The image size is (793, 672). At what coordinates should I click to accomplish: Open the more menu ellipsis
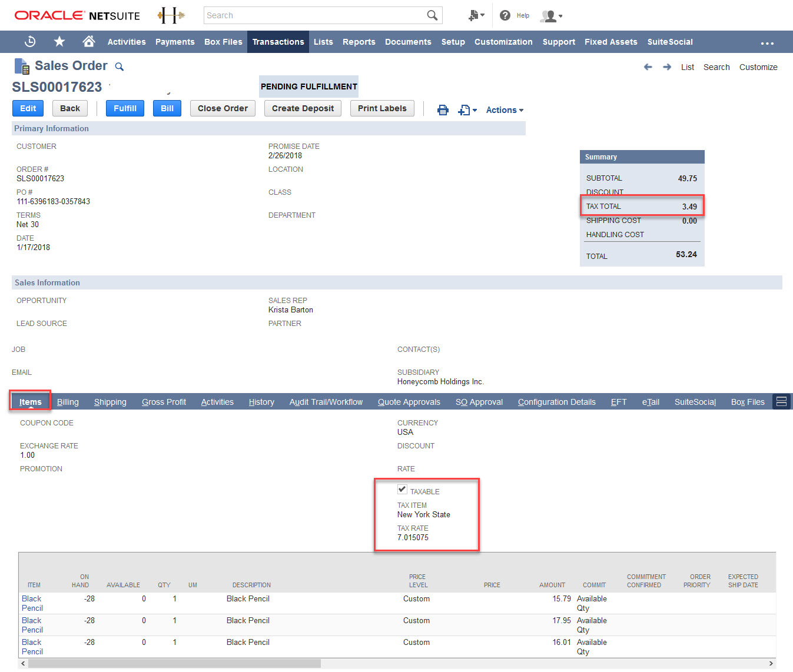tap(767, 43)
